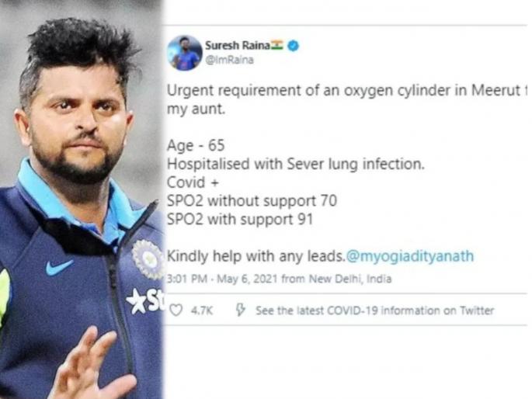
Task: Open the @ImRaina handle
Action: (229, 60)
